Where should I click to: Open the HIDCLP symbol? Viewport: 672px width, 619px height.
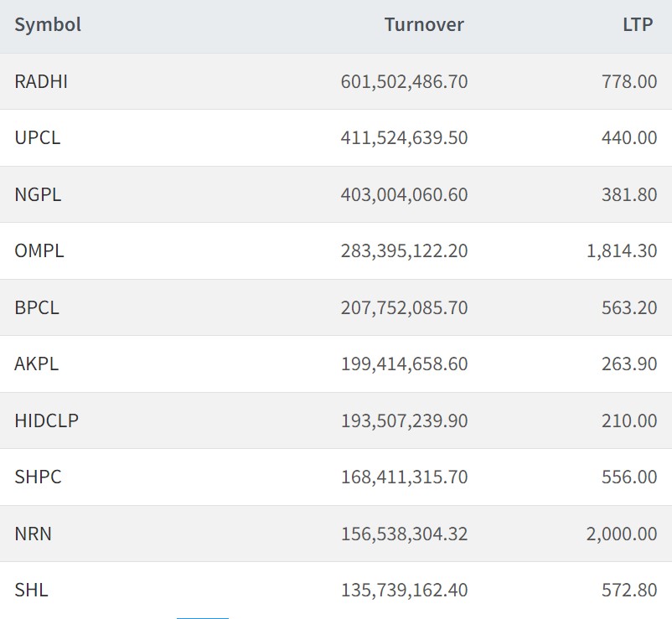47,420
